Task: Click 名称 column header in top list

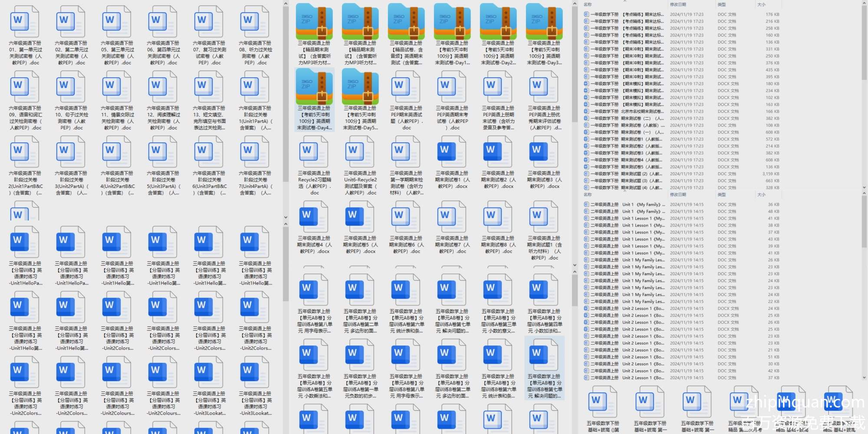Action: point(588,4)
